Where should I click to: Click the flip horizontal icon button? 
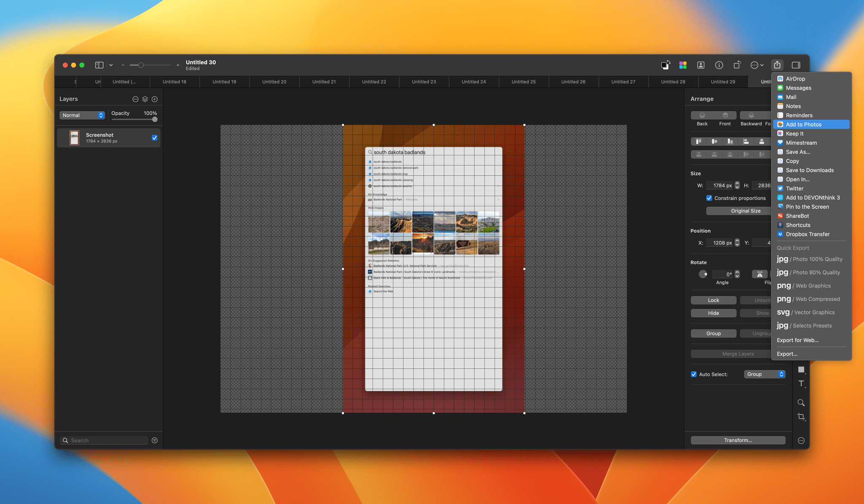[x=759, y=274]
